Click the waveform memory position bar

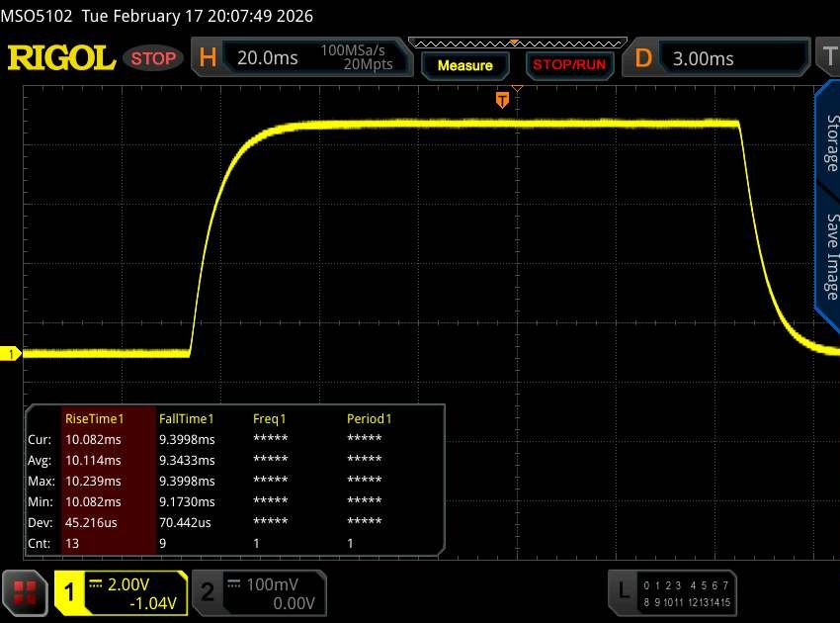(x=515, y=43)
